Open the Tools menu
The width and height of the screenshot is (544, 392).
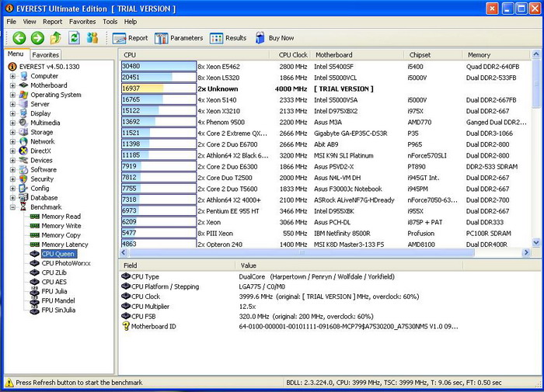click(110, 22)
